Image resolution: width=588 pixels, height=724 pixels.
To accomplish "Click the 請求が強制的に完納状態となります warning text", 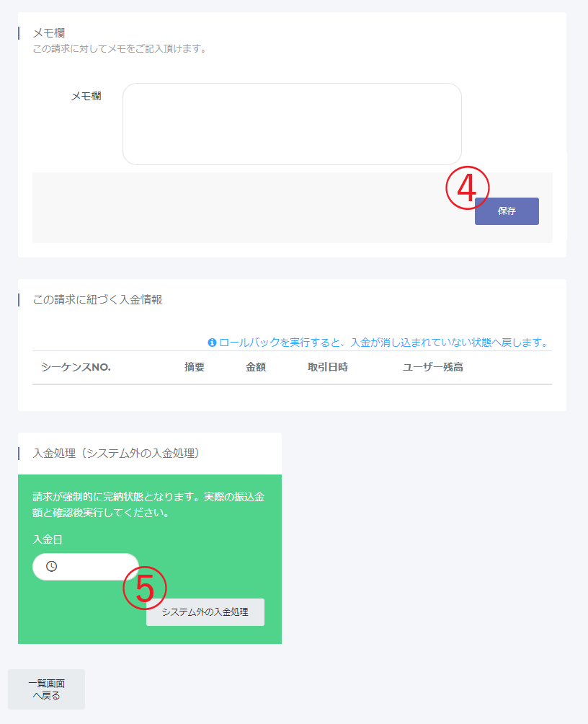I will 148,505.
